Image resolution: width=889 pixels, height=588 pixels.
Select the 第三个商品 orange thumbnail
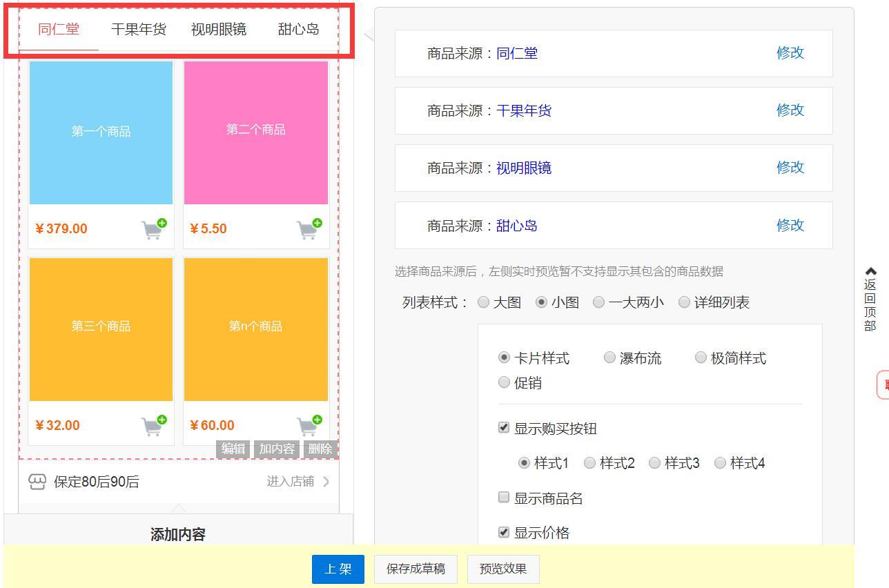(101, 329)
